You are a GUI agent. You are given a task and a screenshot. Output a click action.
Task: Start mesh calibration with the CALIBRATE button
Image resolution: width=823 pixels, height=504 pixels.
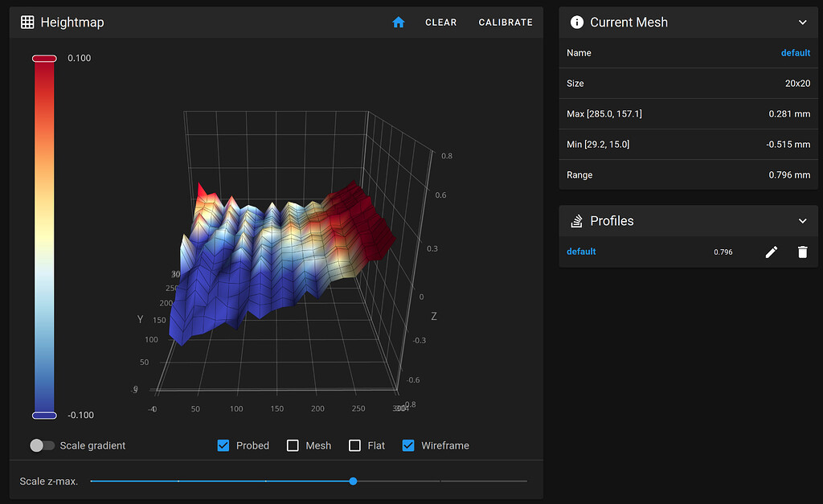pos(506,23)
